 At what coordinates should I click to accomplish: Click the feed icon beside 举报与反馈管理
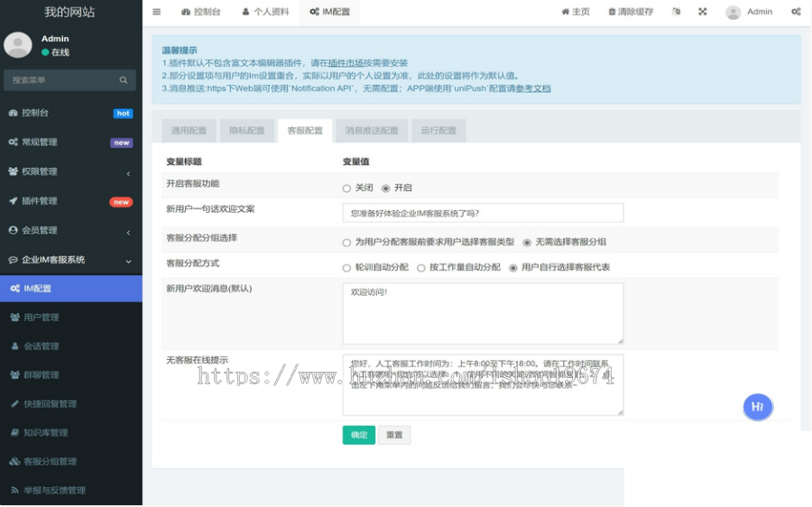pos(15,490)
